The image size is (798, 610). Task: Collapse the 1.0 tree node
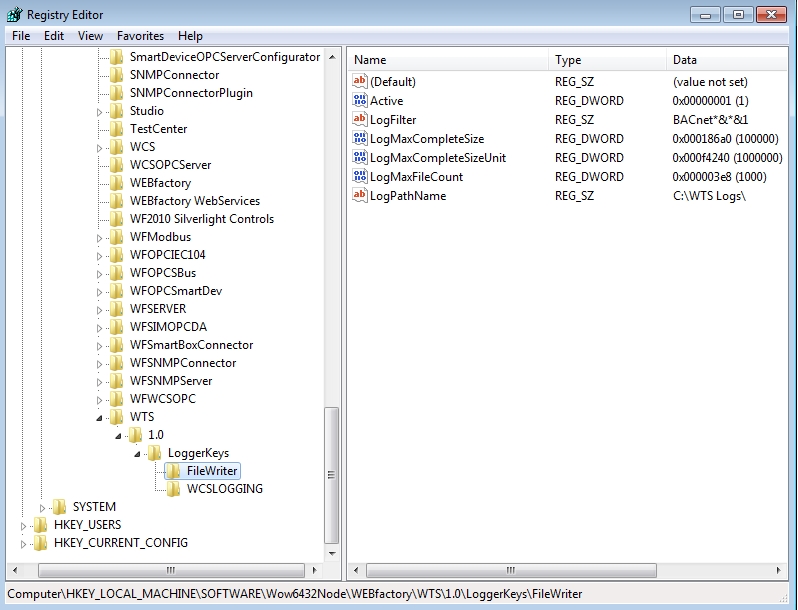(119, 436)
